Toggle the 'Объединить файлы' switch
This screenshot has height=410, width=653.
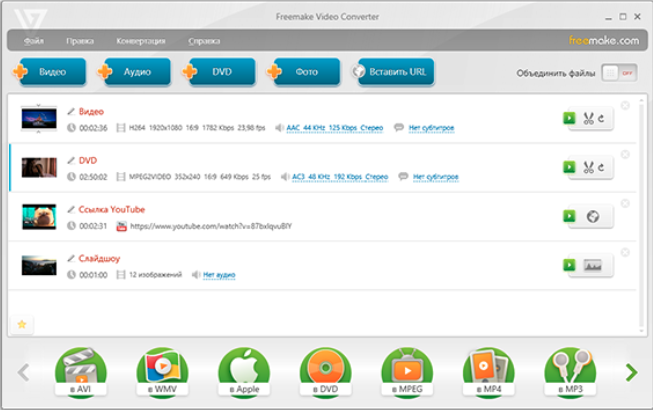coord(620,73)
